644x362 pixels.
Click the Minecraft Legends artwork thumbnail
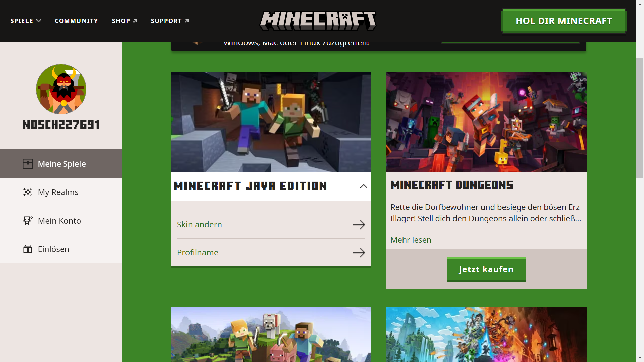pos(486,334)
